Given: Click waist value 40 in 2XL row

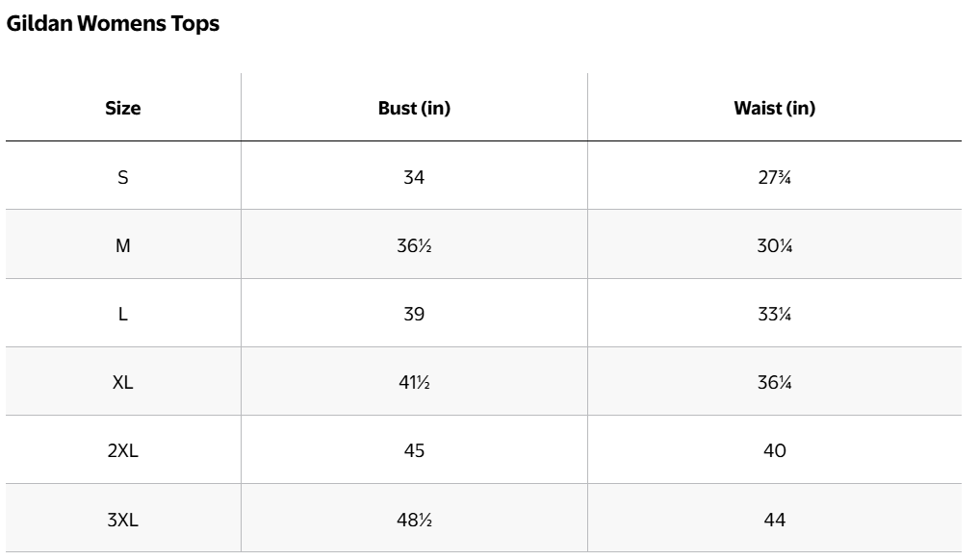Looking at the screenshot, I should (774, 451).
